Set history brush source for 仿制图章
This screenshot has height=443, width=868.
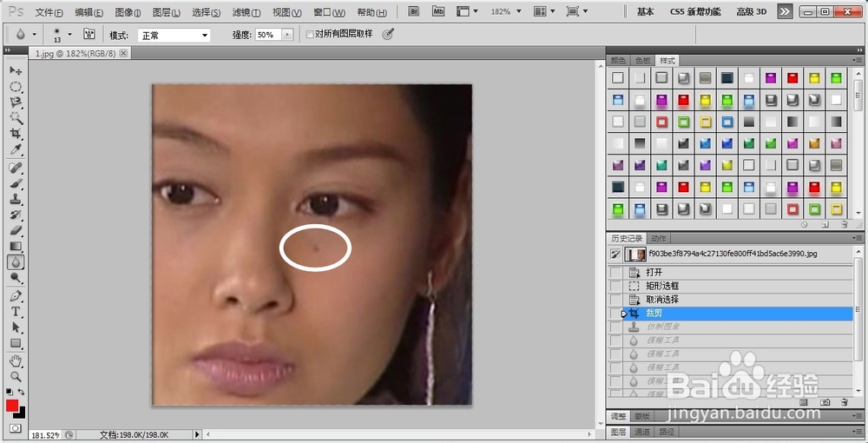615,327
